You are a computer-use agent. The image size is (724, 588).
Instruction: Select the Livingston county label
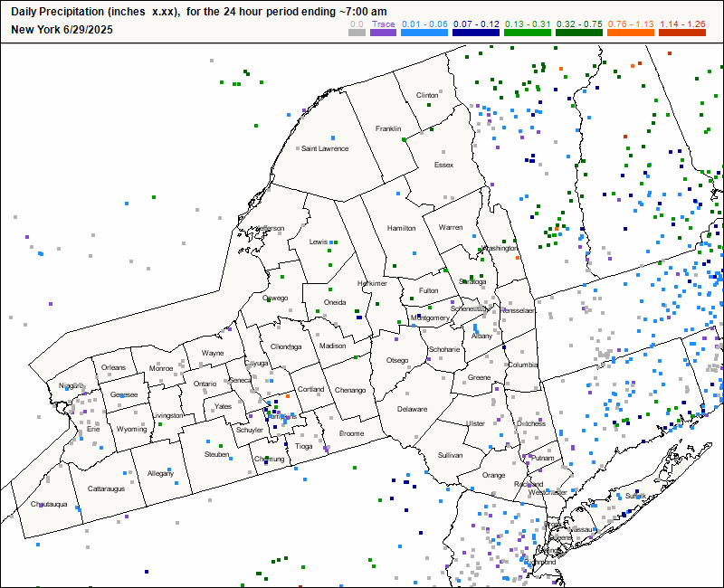pos(168,415)
